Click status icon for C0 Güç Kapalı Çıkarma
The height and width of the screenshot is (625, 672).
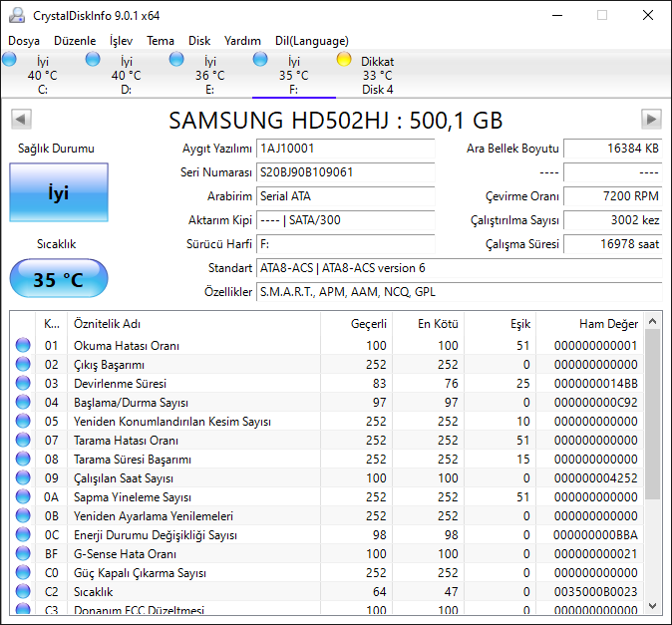[23, 572]
